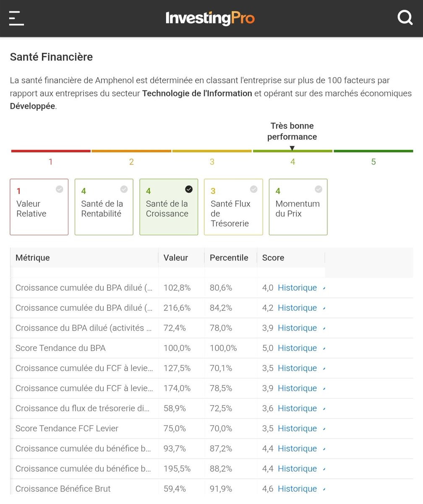Toggle Santé de la Rentabilité checkmark
This screenshot has height=504, width=423.
pyautogui.click(x=124, y=189)
